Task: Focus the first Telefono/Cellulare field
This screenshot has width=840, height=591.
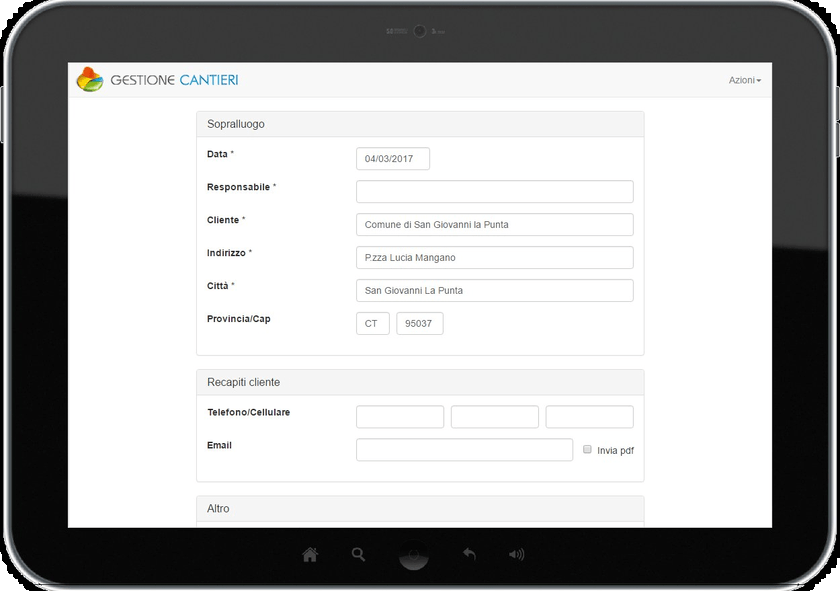Action: [400, 417]
